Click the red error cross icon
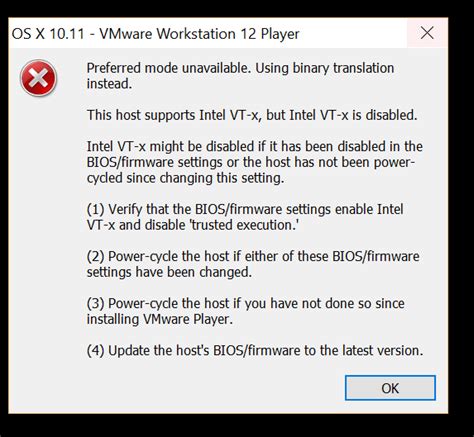 (x=39, y=78)
